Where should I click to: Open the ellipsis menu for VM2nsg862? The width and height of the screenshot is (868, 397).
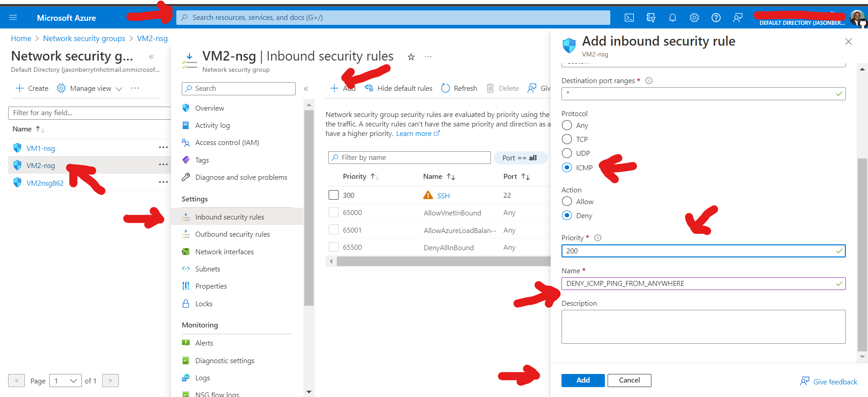click(163, 182)
